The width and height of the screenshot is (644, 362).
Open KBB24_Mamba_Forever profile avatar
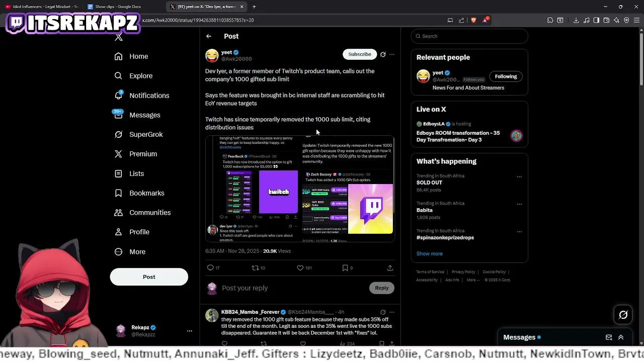[x=212, y=315]
